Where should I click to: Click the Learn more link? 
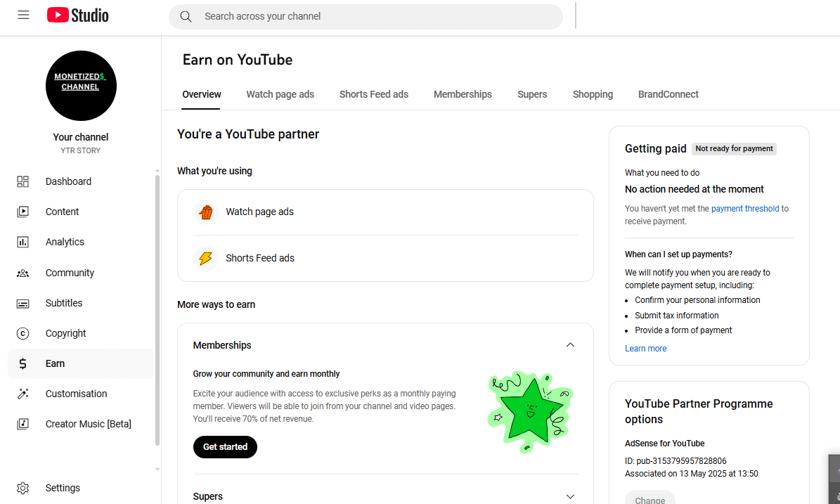click(645, 349)
